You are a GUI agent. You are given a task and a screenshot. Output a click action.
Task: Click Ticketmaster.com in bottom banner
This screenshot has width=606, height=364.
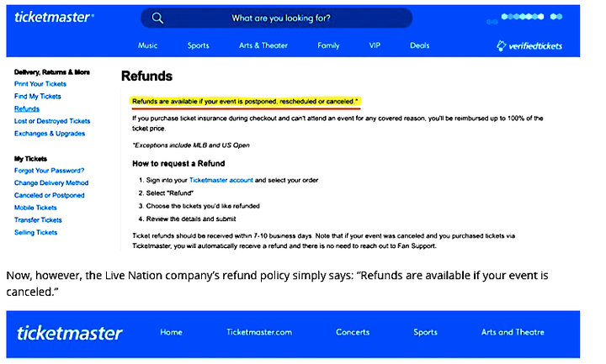tap(259, 332)
